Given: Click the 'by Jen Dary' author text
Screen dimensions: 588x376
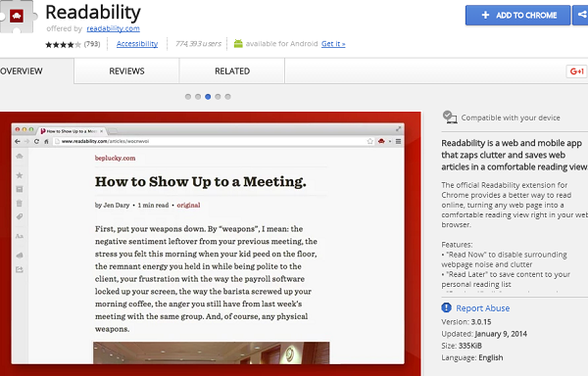Looking at the screenshot, I should [112, 206].
